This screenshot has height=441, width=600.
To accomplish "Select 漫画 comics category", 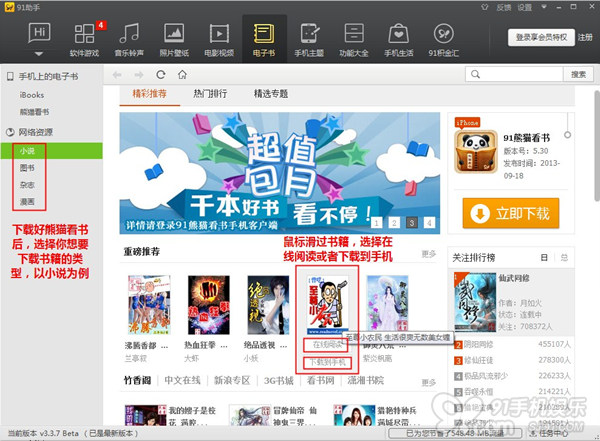I will pos(27,202).
